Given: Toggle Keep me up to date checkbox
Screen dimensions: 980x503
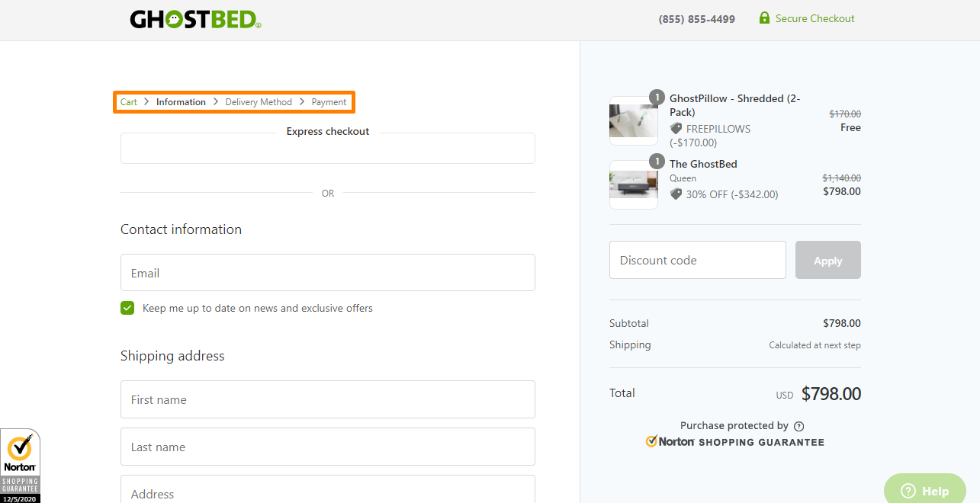Looking at the screenshot, I should [x=127, y=308].
